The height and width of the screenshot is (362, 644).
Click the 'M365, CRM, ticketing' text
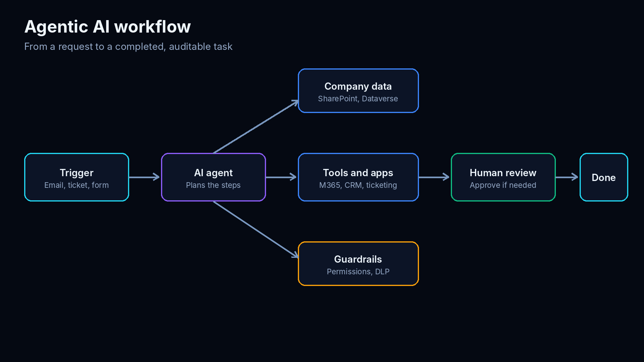[x=358, y=185]
